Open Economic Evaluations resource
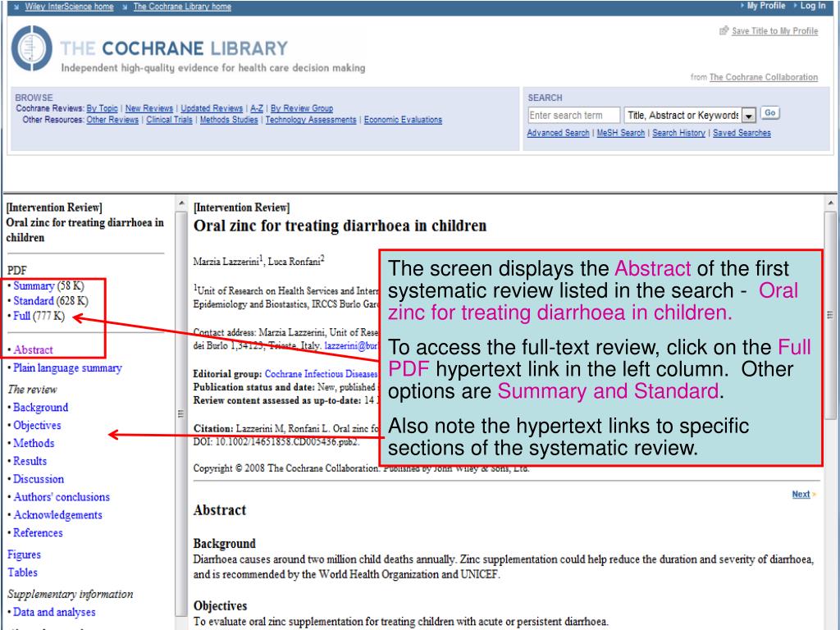840x630 pixels. click(403, 120)
